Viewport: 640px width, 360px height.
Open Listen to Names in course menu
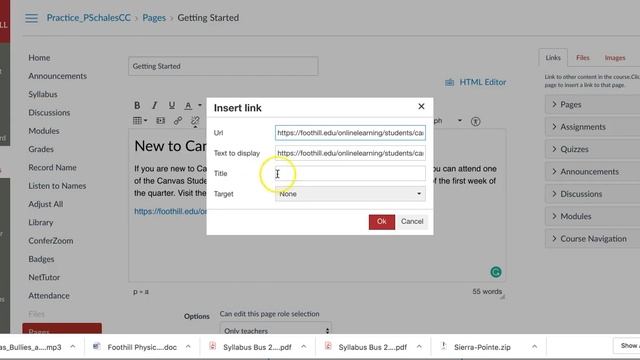[x=57, y=186]
